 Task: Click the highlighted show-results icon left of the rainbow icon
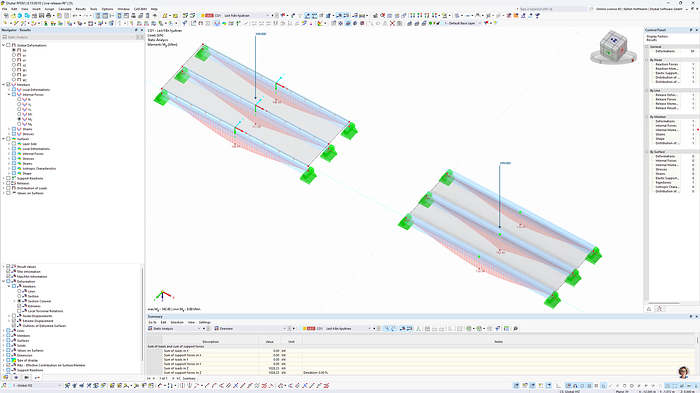(217, 23)
